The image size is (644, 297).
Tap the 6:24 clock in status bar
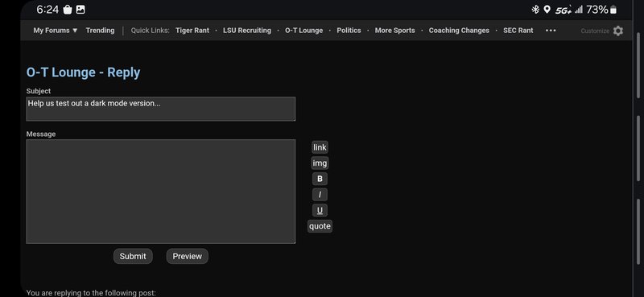(47, 10)
